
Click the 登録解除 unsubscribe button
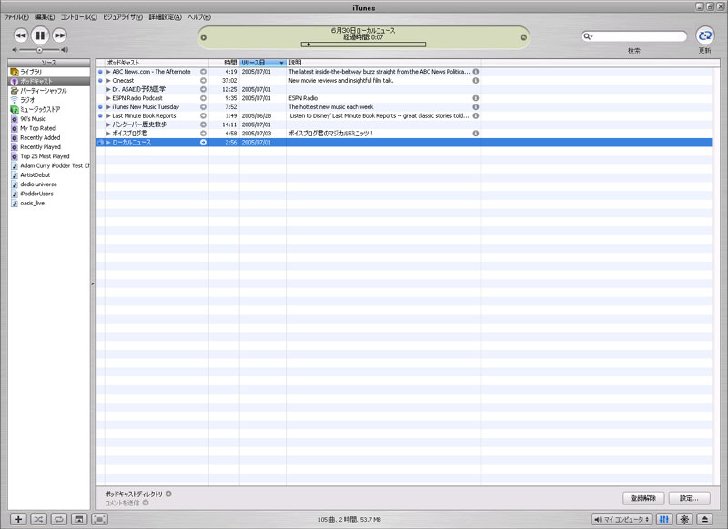643,498
